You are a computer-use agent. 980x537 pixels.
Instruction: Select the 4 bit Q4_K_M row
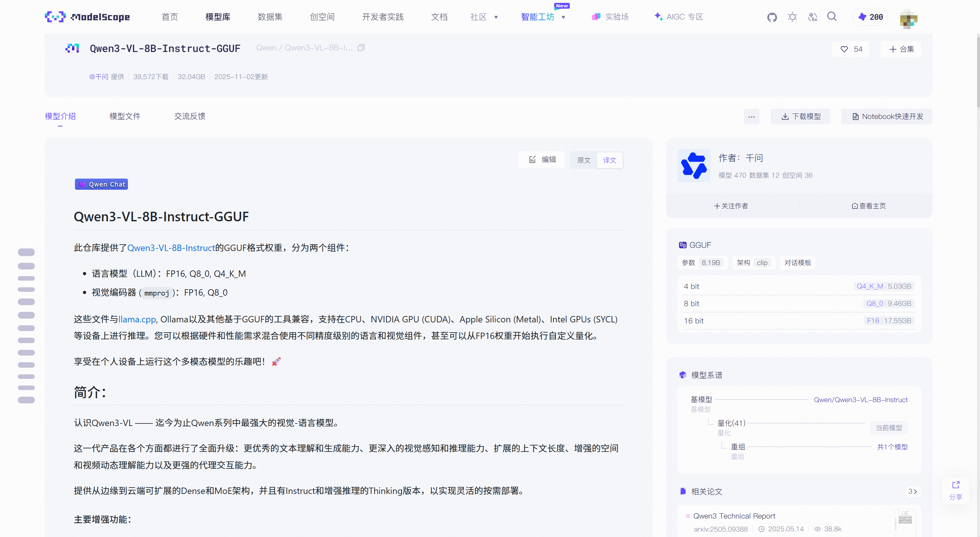pos(799,286)
